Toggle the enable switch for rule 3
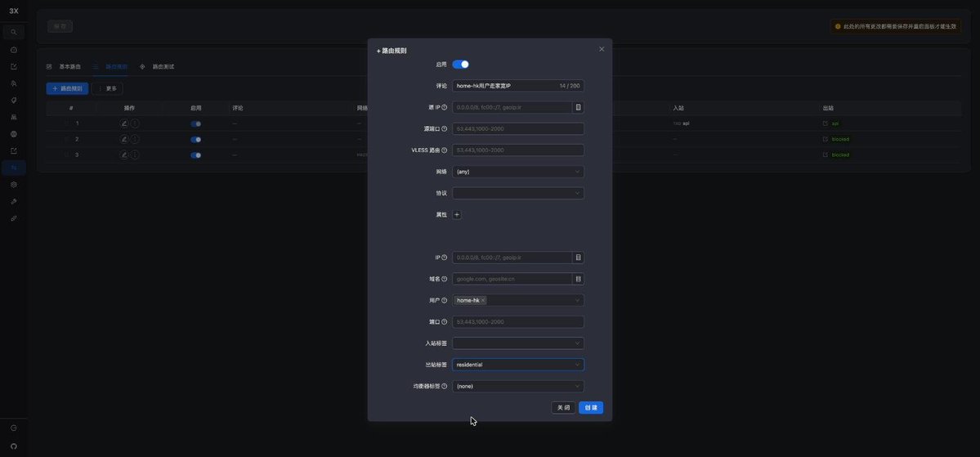Image resolution: width=980 pixels, height=457 pixels. [x=195, y=155]
